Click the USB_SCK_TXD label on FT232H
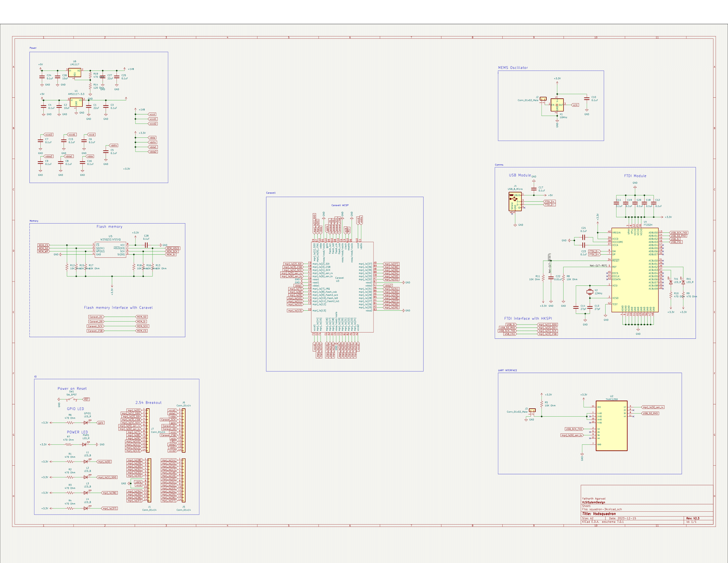The width and height of the screenshot is (728, 563). (x=679, y=232)
